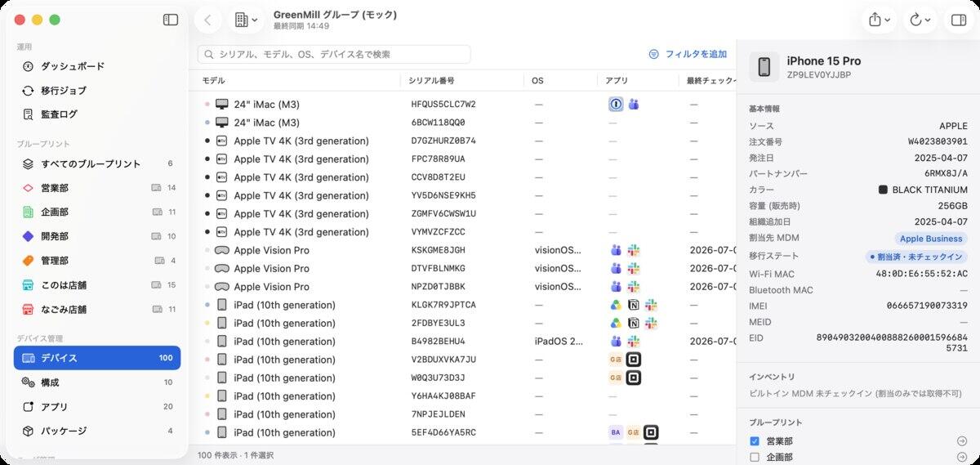Toggle the right inspector panel icon
The image size is (980, 465).
pos(959,20)
